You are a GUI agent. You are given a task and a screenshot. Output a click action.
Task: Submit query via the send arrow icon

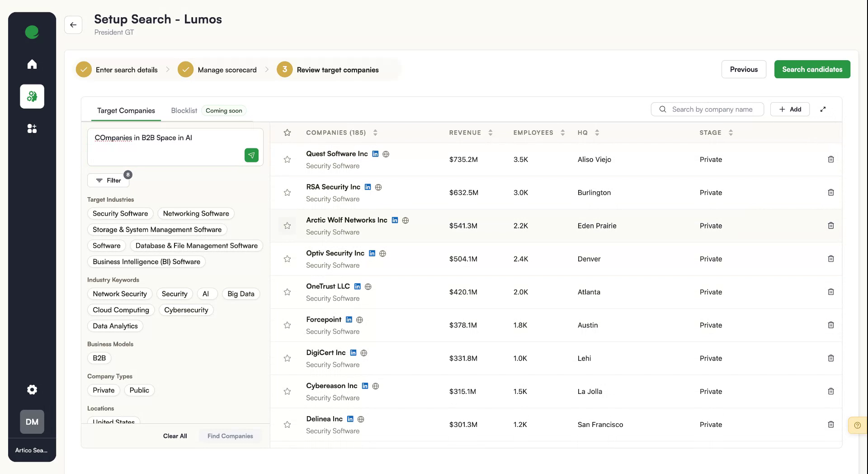[252, 155]
